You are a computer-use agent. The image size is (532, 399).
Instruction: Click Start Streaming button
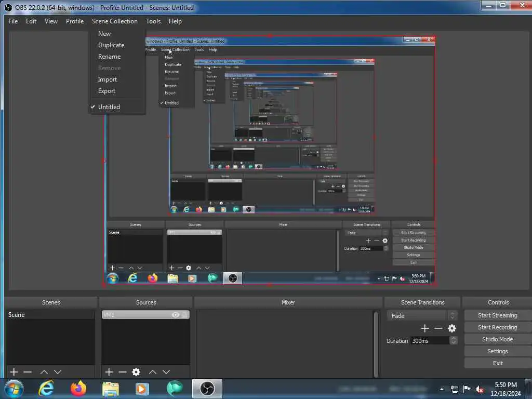coord(497,315)
